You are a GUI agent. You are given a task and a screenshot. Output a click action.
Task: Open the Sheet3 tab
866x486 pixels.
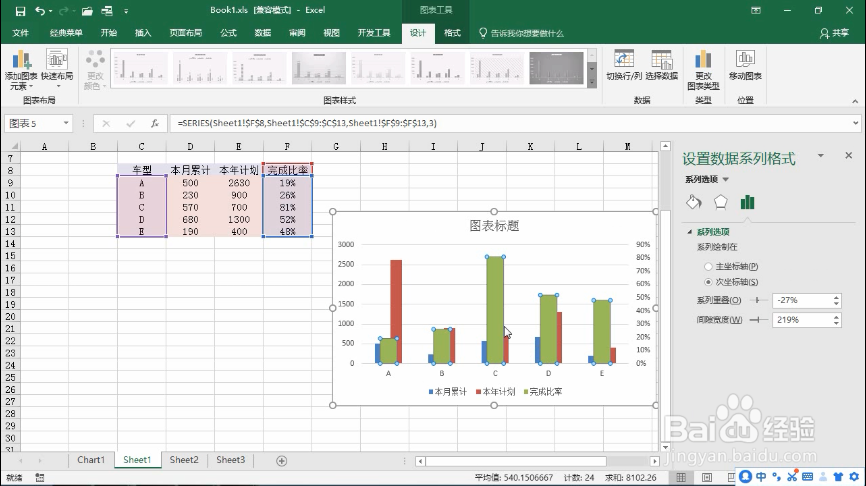click(230, 459)
